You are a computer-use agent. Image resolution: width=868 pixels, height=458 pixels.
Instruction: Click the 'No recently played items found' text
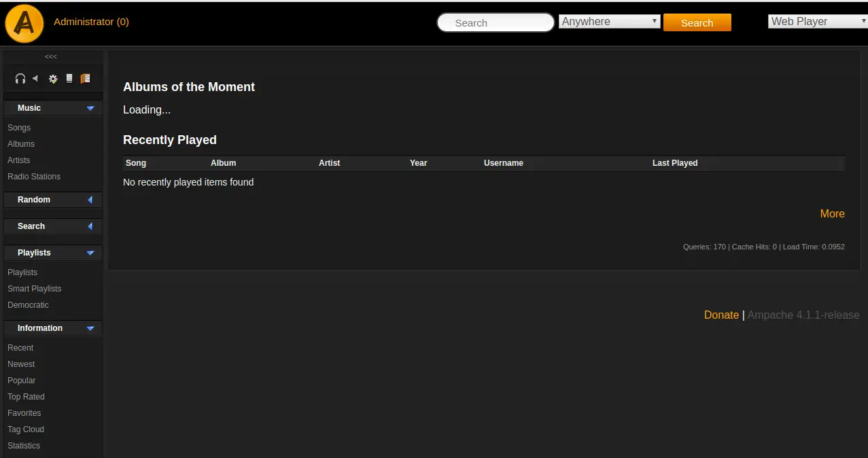pyautogui.click(x=188, y=182)
